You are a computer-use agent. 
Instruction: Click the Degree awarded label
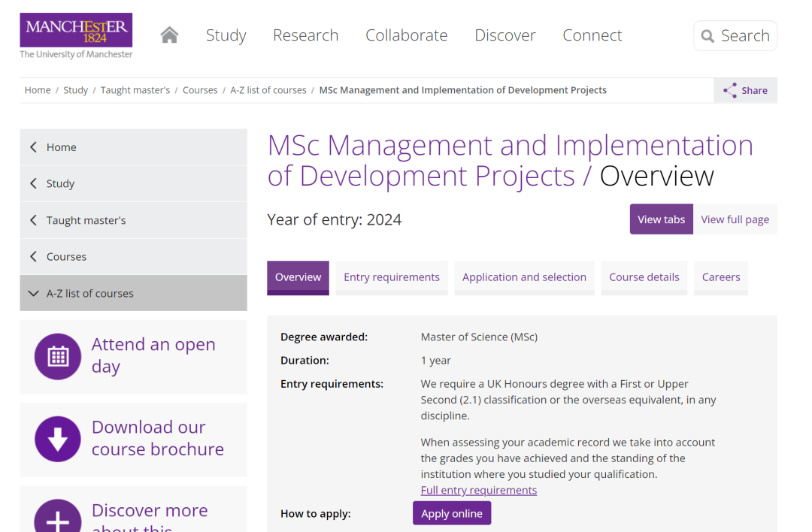[323, 337]
